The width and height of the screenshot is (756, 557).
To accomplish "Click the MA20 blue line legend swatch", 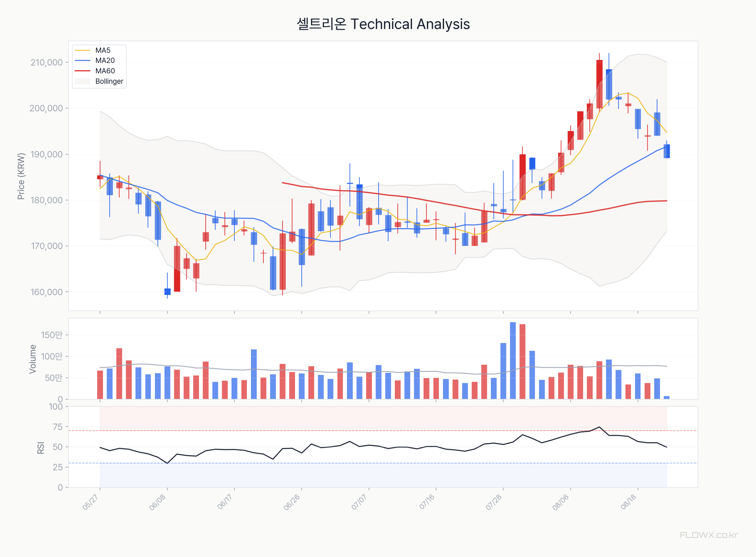I will click(x=83, y=61).
